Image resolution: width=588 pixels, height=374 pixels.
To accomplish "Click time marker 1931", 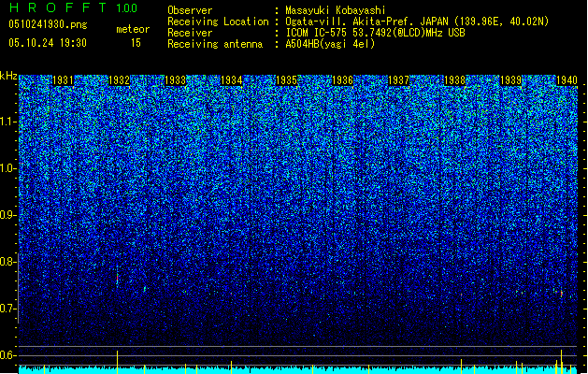I will (x=63, y=80).
